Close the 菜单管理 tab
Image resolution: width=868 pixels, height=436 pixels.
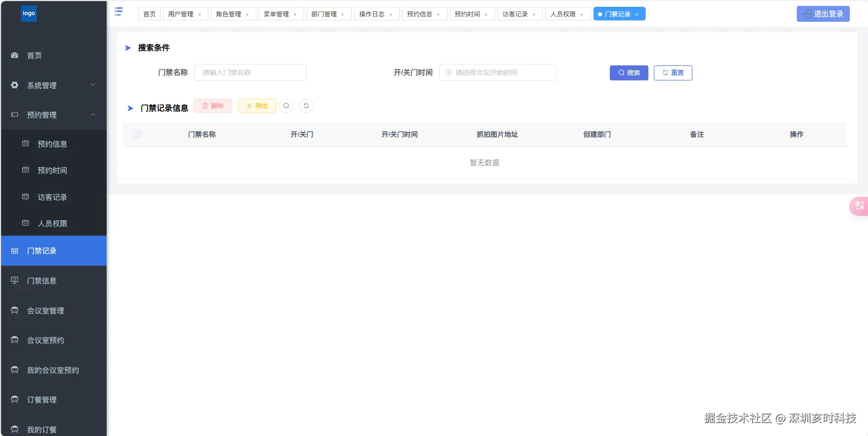tap(295, 15)
